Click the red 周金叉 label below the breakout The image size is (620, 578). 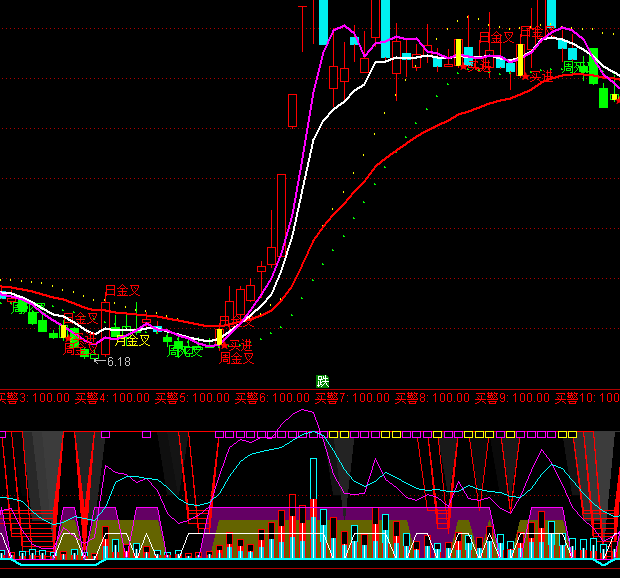[x=237, y=358]
